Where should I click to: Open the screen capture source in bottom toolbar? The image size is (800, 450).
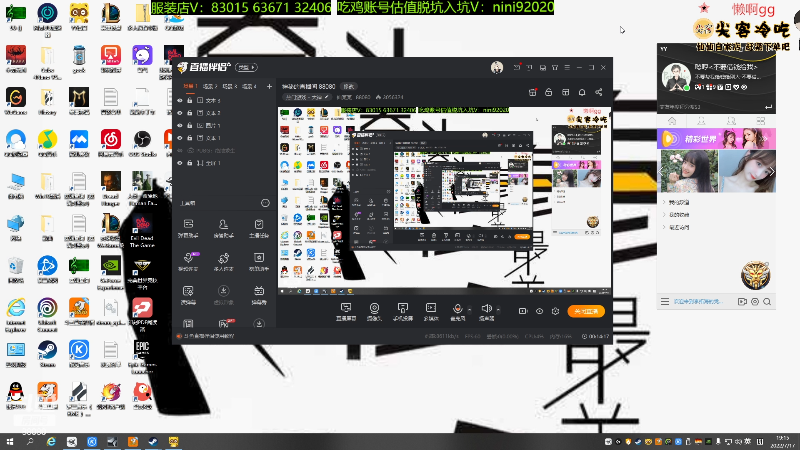pos(346,311)
